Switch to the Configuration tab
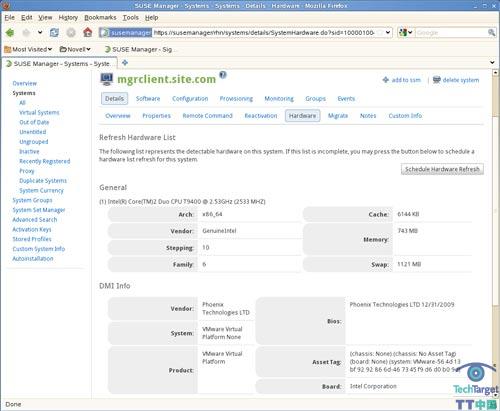The height and width of the screenshot is (411, 500). pyautogui.click(x=190, y=99)
